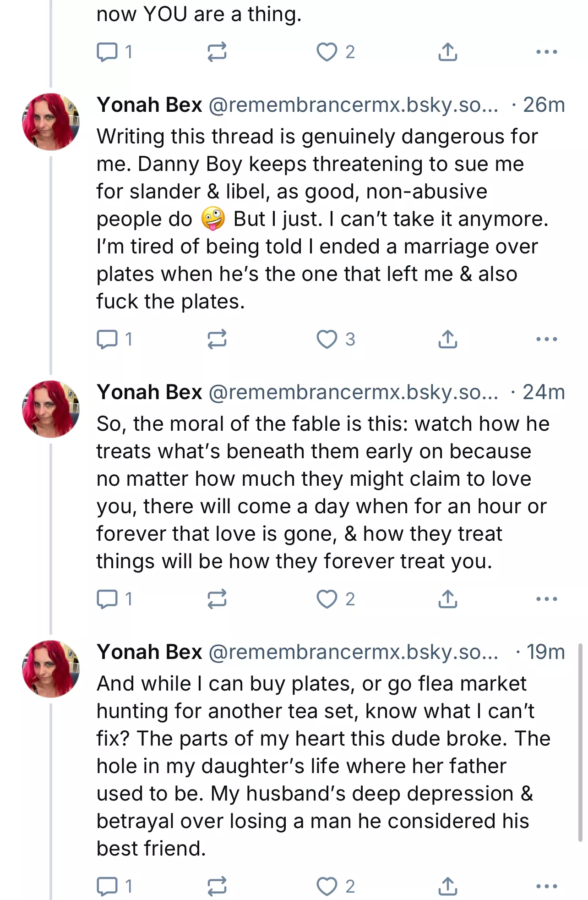Like the 'moral of the fable' post

327,599
